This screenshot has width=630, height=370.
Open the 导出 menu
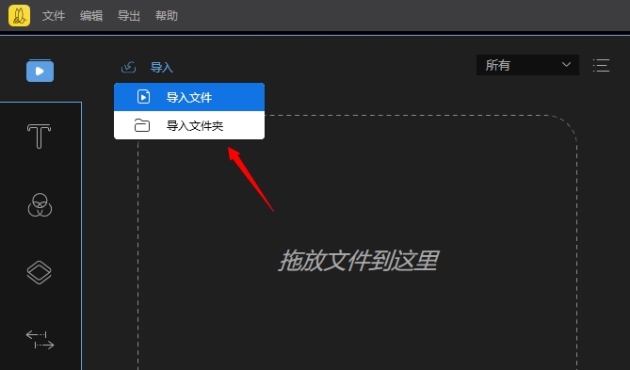pyautogui.click(x=129, y=16)
